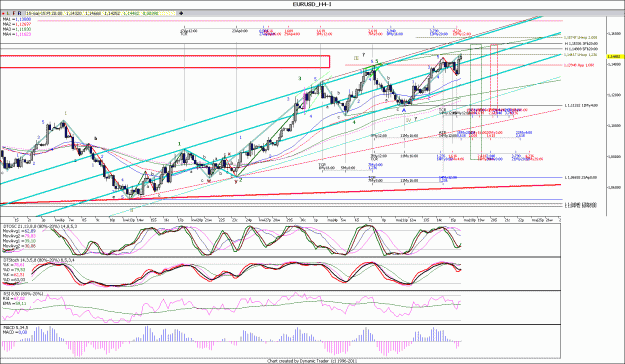Select the MA1 moving average label
The height and width of the screenshot is (364, 625).
[16, 19]
